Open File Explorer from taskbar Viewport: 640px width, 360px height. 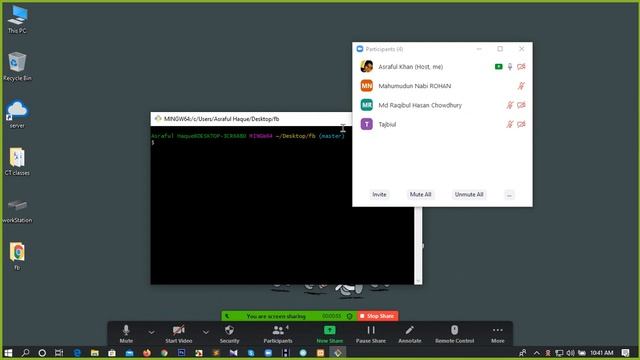coord(95,353)
